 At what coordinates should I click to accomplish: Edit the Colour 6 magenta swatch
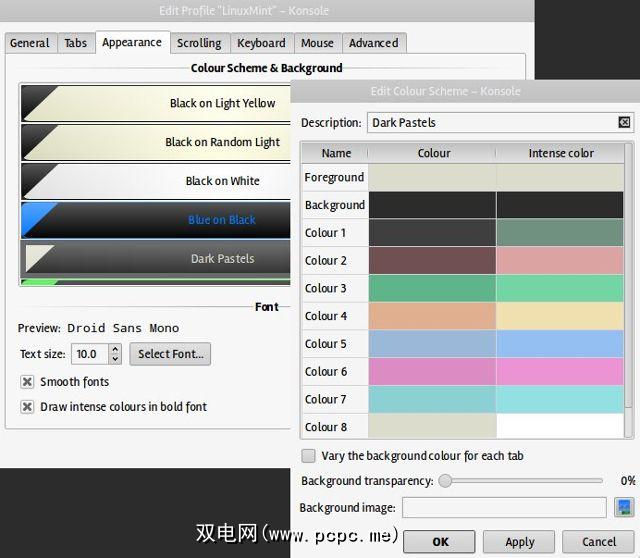[432, 371]
